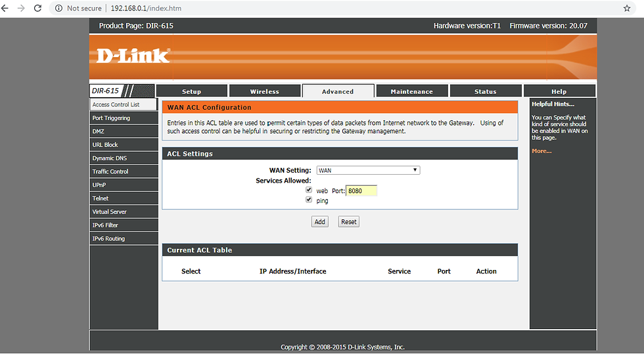Open the More... helpful hints link
Screen dimensions: 644x358
541,151
